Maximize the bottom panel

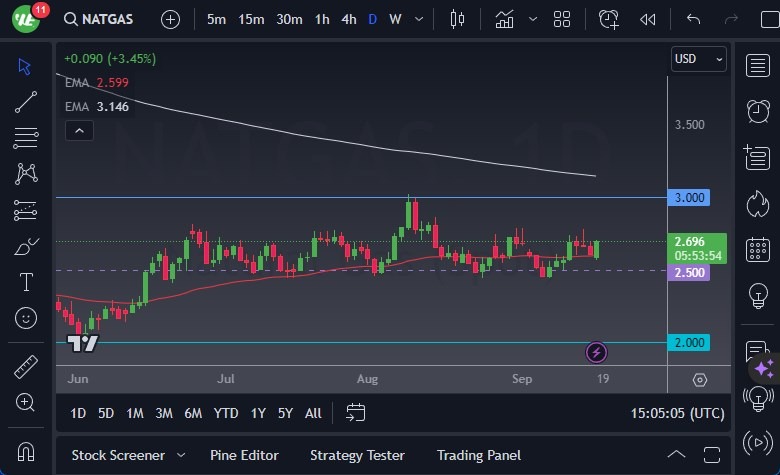pyautogui.click(x=712, y=455)
